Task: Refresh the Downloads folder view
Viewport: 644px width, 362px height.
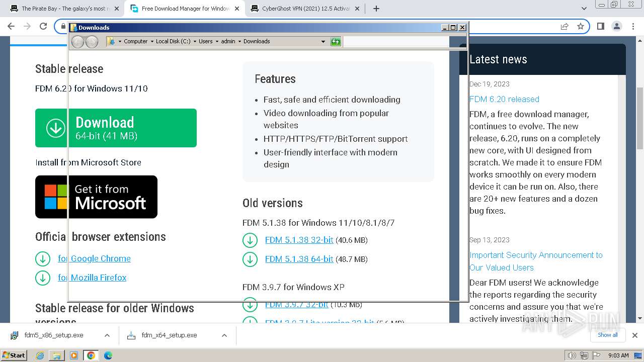Action: pos(336,42)
